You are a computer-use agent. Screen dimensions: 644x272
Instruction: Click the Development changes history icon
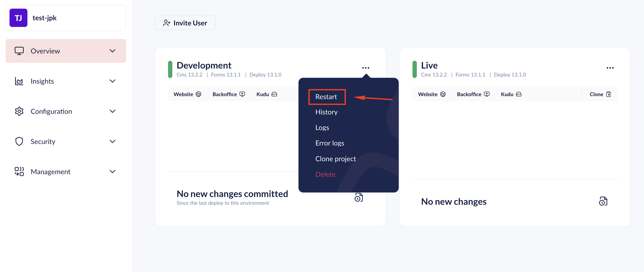[x=358, y=197]
